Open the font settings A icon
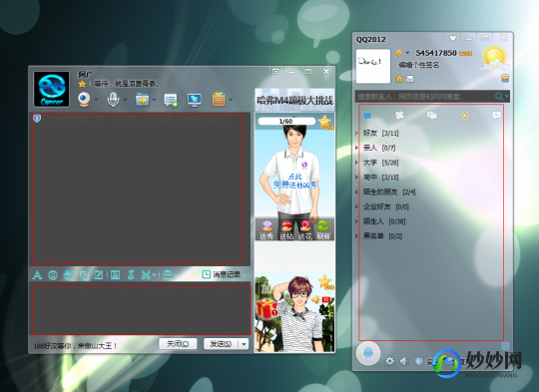 (x=37, y=274)
